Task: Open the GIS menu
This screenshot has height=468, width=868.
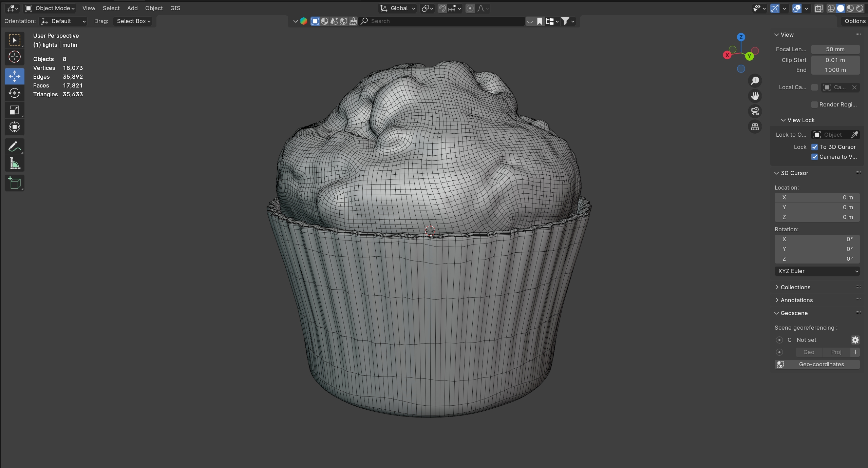Action: coord(175,8)
